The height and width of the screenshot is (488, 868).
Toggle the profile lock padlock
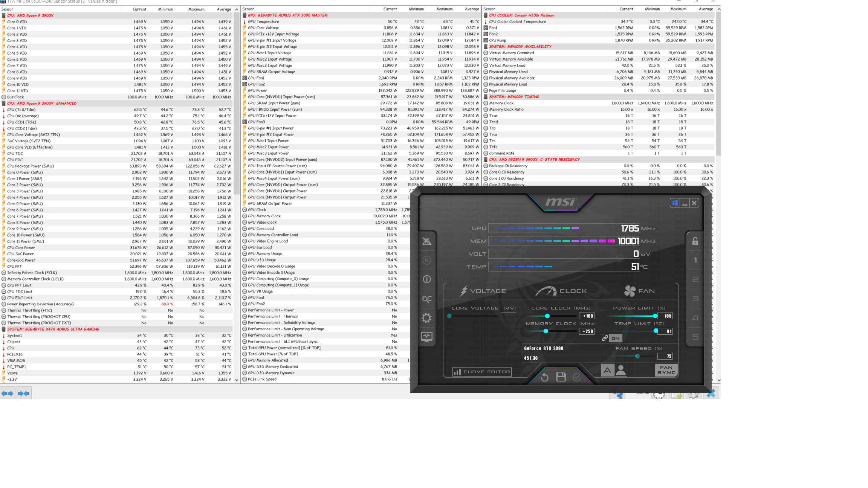(695, 241)
